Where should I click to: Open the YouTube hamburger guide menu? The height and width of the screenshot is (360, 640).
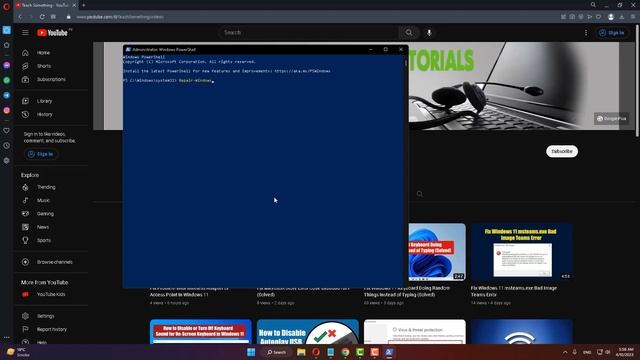tap(25, 33)
